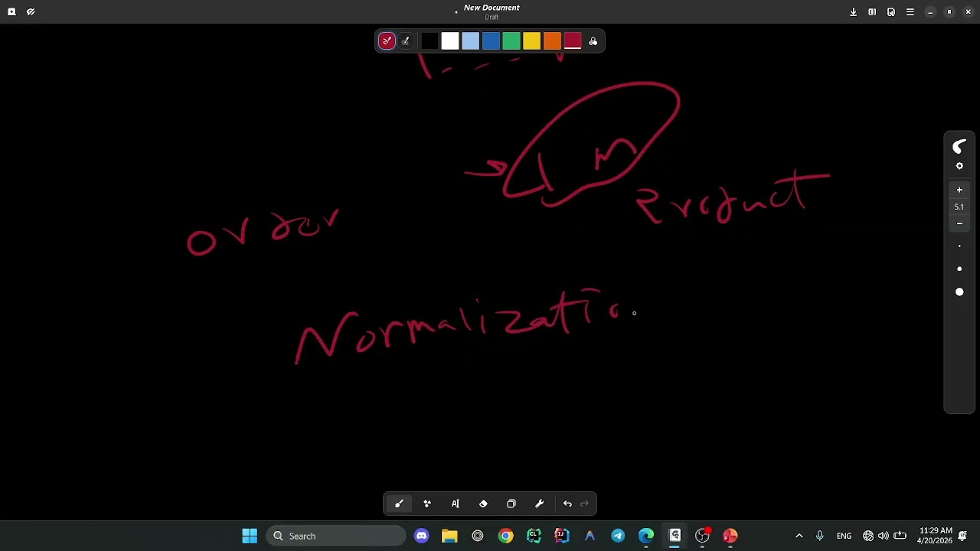Open Telegram from the taskbar
Screen dimensions: 980x551
click(618, 536)
